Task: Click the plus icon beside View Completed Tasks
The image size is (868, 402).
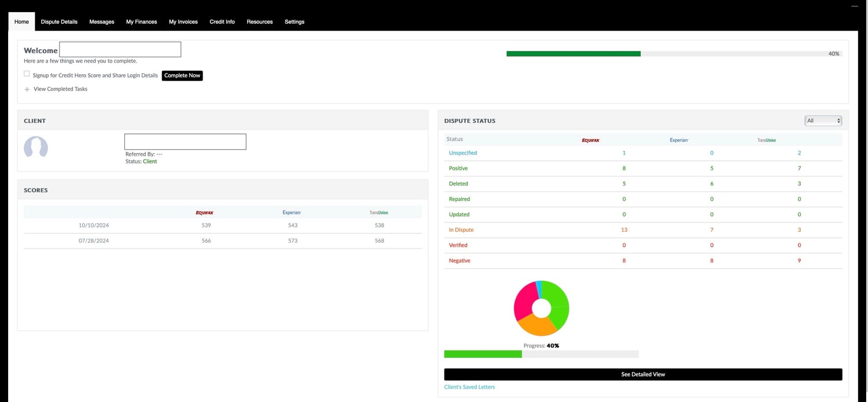Action: click(27, 89)
